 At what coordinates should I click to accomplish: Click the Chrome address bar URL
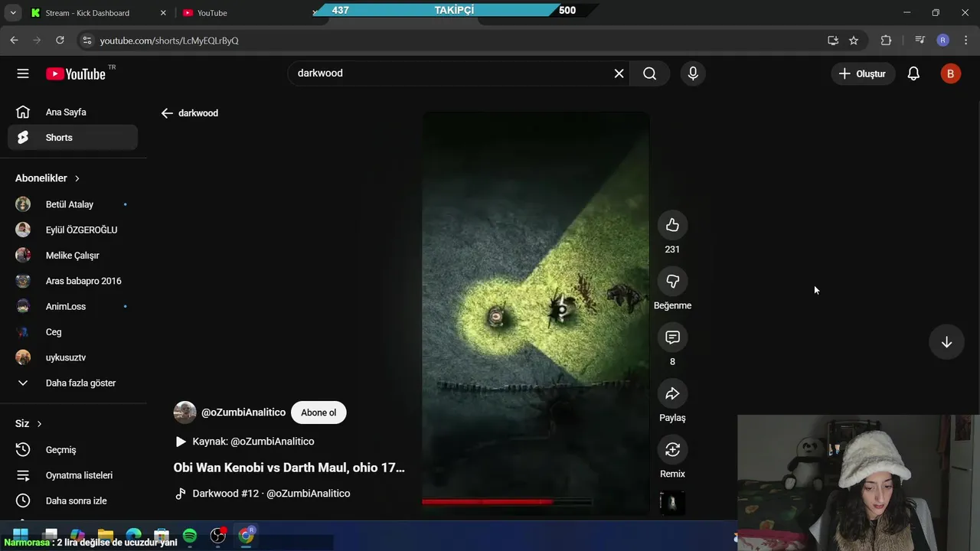pyautogui.click(x=169, y=41)
